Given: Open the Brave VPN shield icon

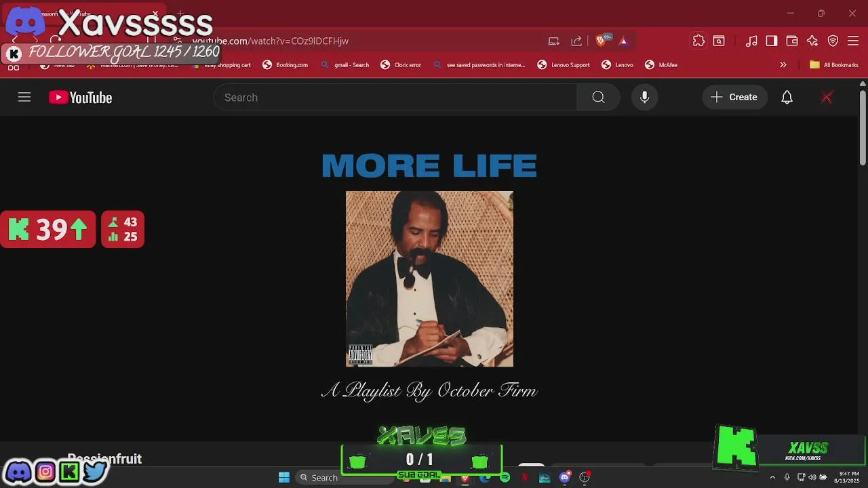Looking at the screenshot, I should pos(833,41).
